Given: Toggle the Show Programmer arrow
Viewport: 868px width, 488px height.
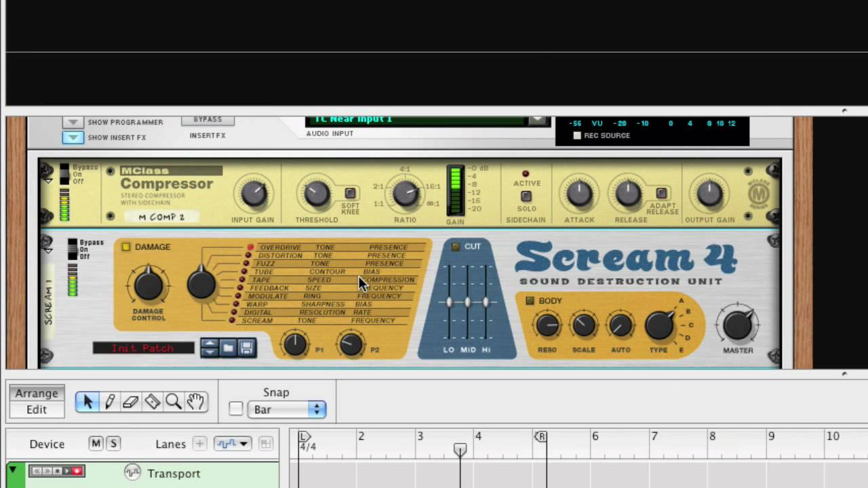Looking at the screenshot, I should (73, 123).
